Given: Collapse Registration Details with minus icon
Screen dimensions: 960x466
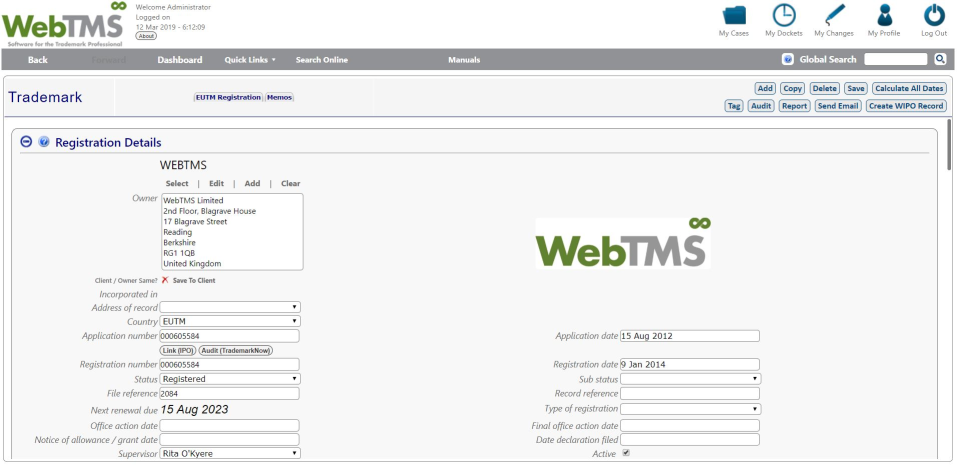Looking at the screenshot, I should 26,141.
